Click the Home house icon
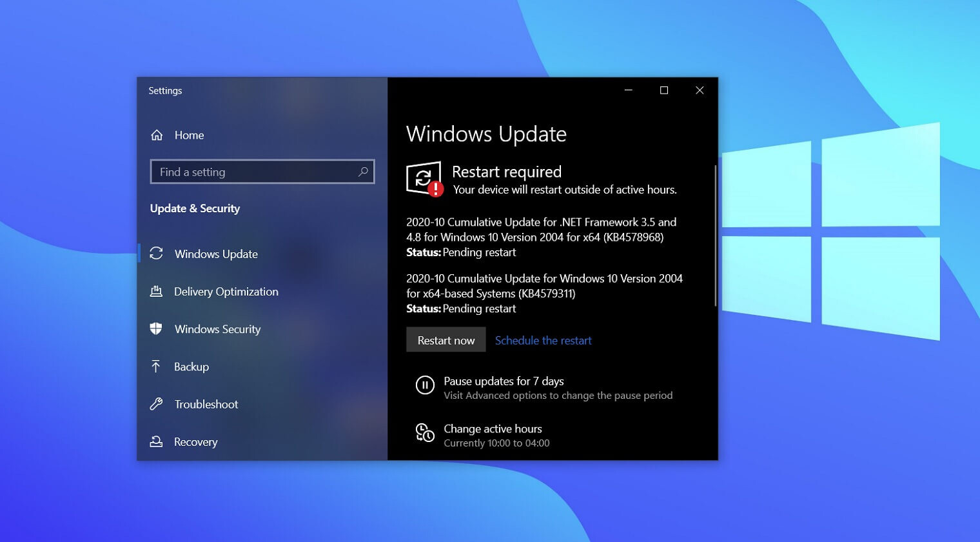The image size is (980, 542). pyautogui.click(x=157, y=135)
